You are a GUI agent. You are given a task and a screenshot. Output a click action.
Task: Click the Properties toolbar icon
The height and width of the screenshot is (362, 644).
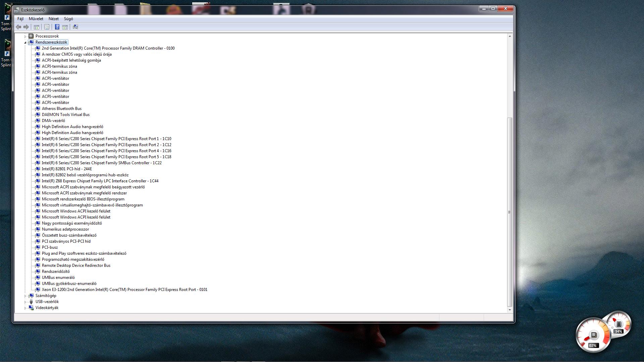point(47,27)
